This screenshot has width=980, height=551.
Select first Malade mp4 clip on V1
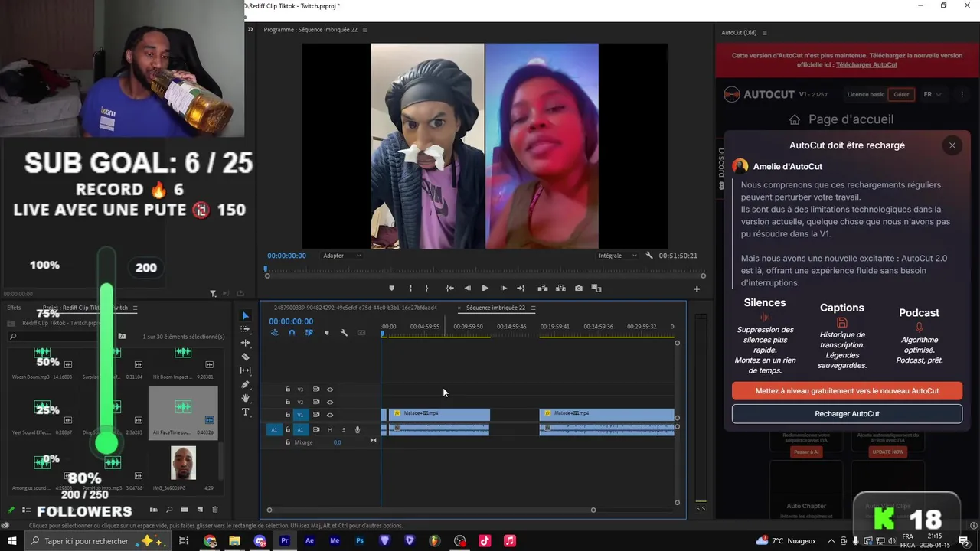(x=439, y=414)
